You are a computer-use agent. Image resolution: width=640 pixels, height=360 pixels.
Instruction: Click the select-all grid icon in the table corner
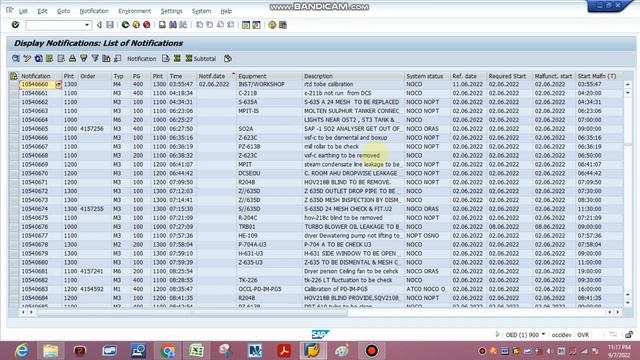tap(14, 76)
